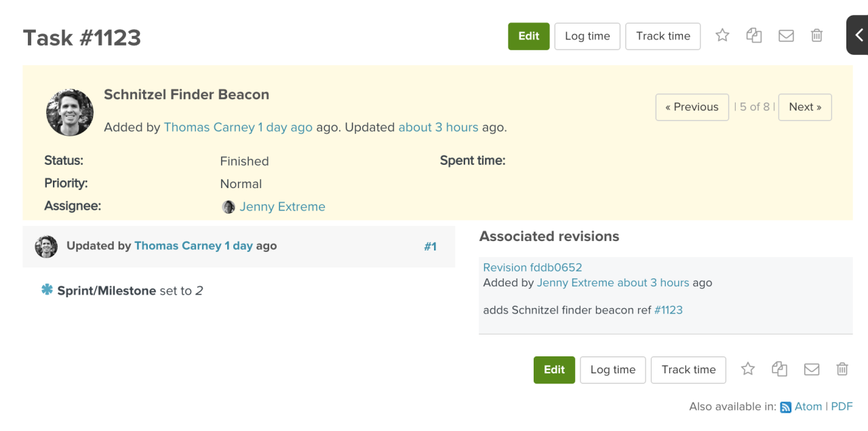
Task: Download the PDF export link
Action: [842, 407]
